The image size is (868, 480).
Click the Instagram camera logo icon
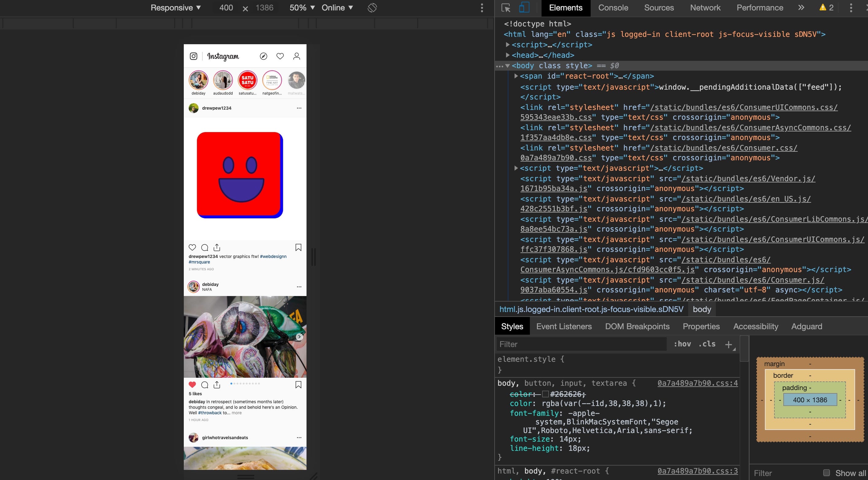pos(193,56)
